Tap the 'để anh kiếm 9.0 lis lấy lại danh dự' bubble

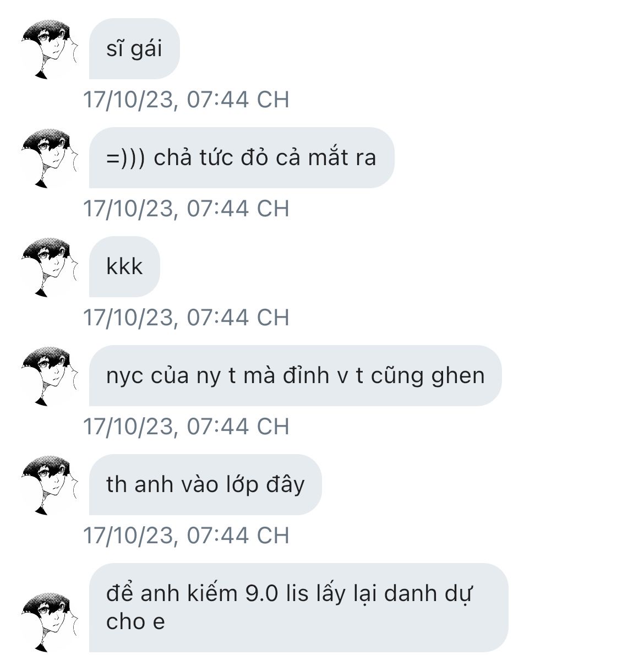click(299, 608)
